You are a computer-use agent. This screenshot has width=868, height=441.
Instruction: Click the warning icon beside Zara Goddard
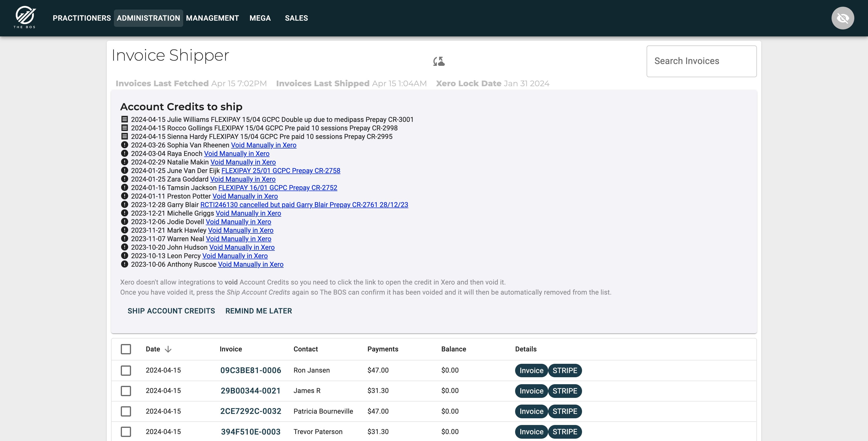pos(124,179)
